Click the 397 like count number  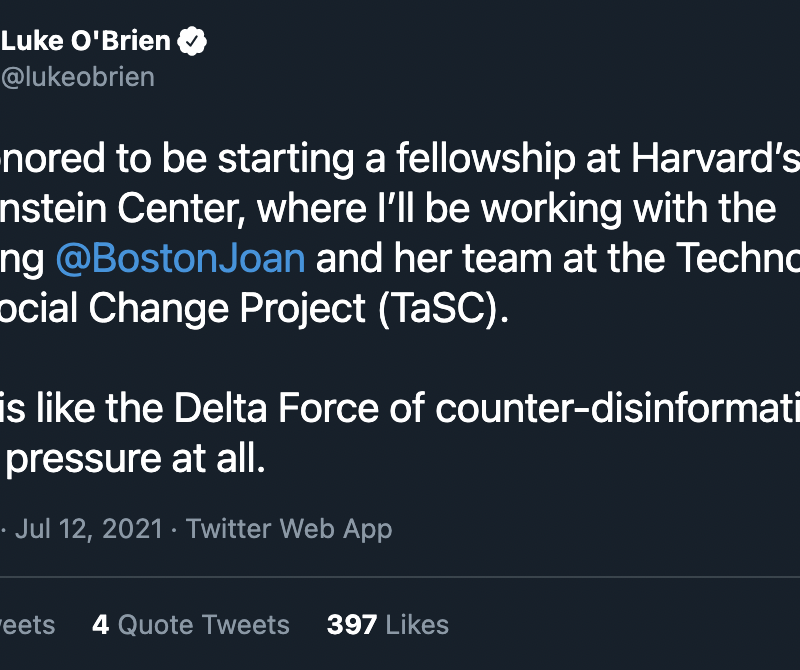click(x=351, y=625)
